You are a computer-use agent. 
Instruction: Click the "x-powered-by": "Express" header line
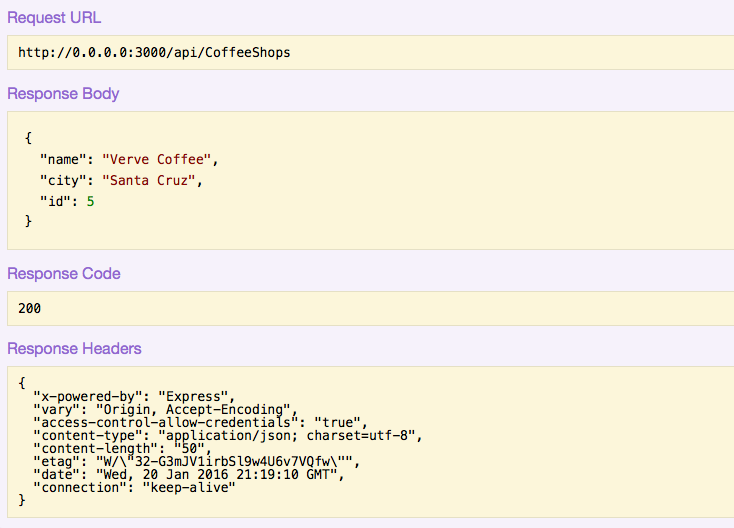(134, 396)
